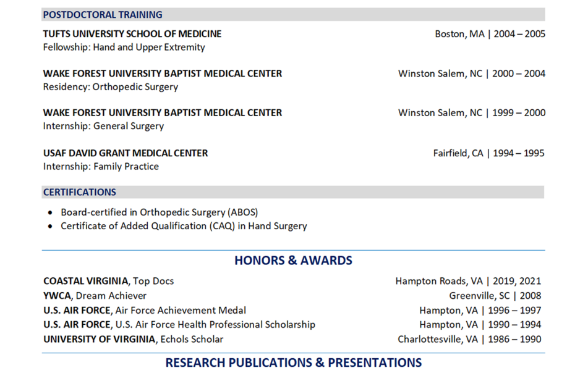The image size is (588, 373).
Task: Select the Fairfield, CA 1994 – 1995 date text
Action: [488, 153]
